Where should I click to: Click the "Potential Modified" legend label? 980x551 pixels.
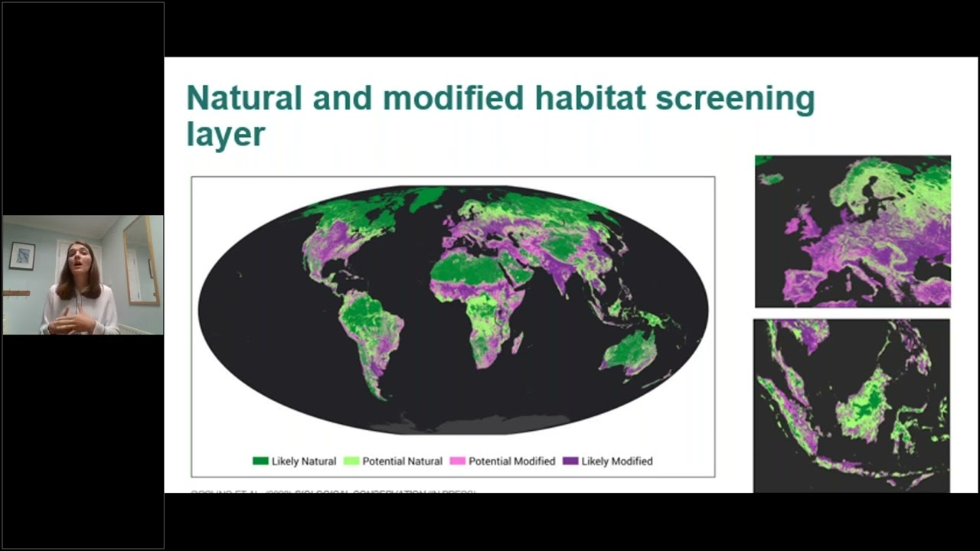pos(512,461)
